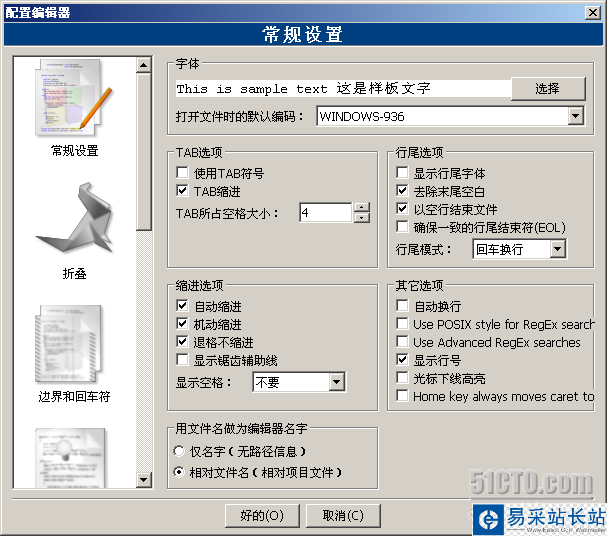Open the 行尾模式 回车换行 dropdown
The height and width of the screenshot is (536, 607).
coord(557,249)
